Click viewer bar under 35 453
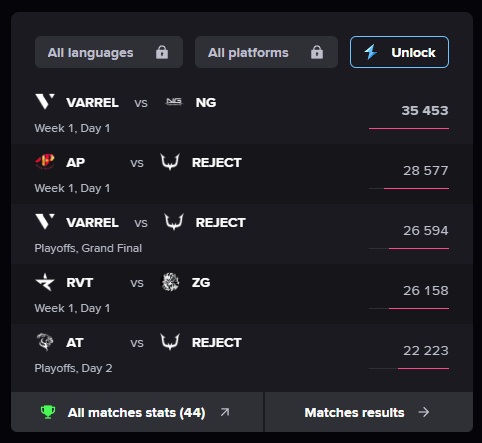Image resolution: width=482 pixels, height=443 pixels. 409,128
